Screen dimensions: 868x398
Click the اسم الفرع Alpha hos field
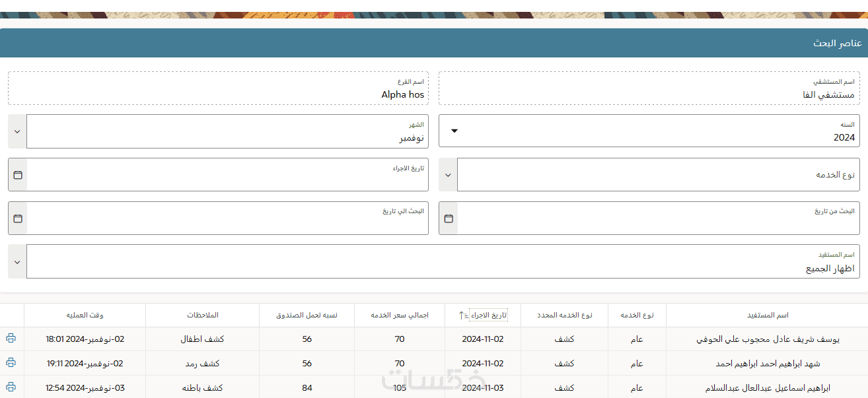click(x=218, y=88)
